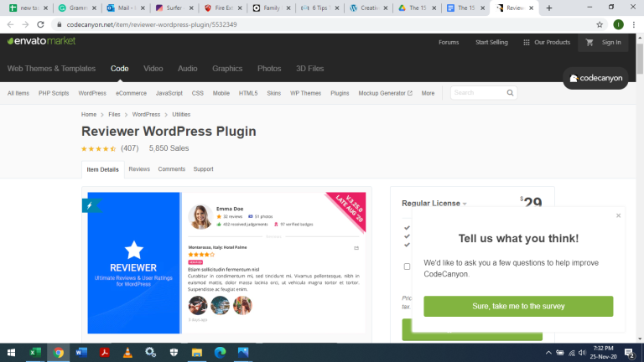Reload the page in Chrome
Image resolution: width=644 pixels, height=362 pixels.
(40, 24)
